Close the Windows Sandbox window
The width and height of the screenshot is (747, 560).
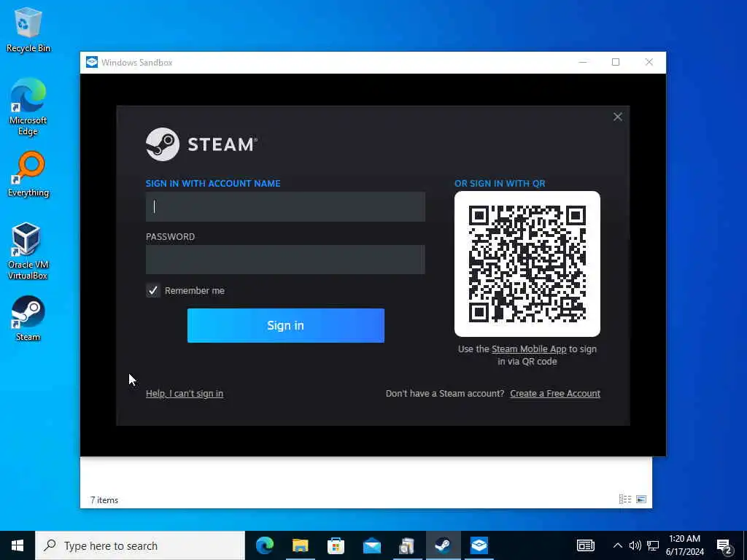(649, 63)
